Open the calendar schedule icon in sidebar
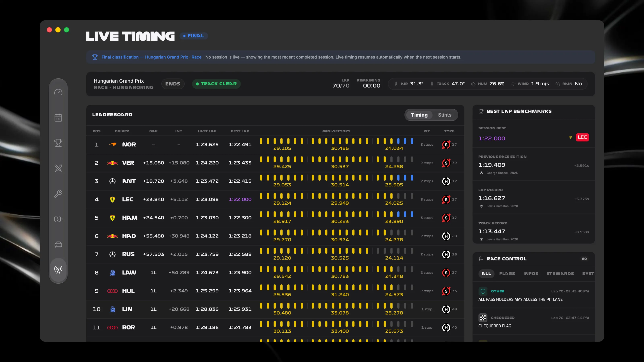This screenshot has width=644, height=362. pos(58,118)
